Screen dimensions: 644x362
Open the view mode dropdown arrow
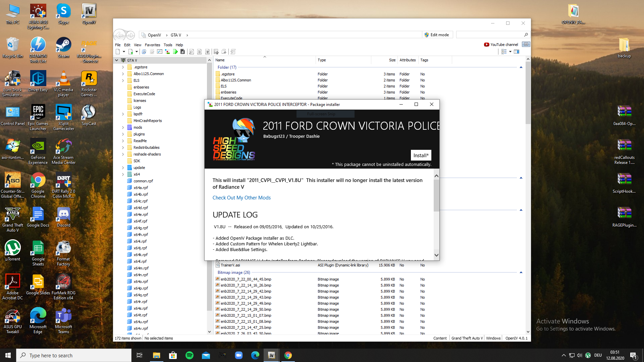pos(510,52)
